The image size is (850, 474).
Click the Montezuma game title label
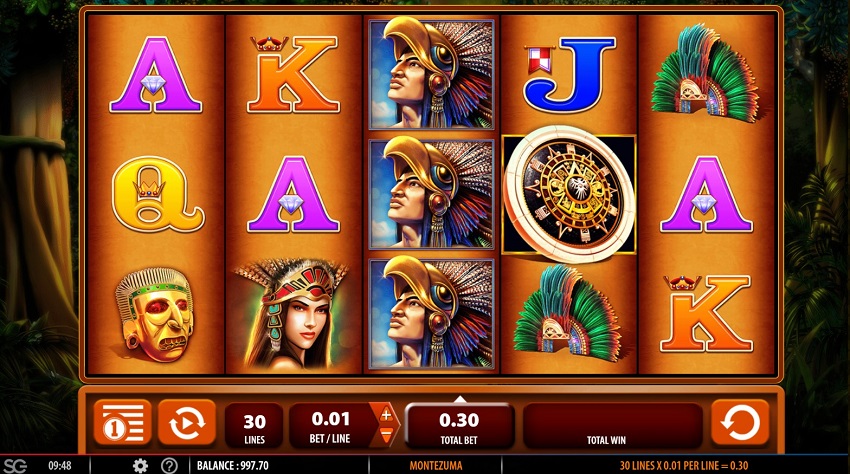pos(436,465)
